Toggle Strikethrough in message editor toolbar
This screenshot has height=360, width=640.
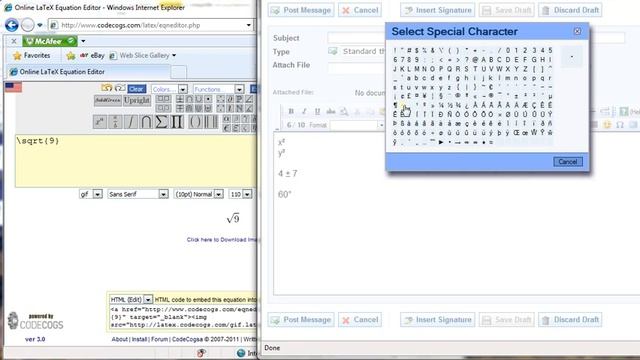(331, 111)
